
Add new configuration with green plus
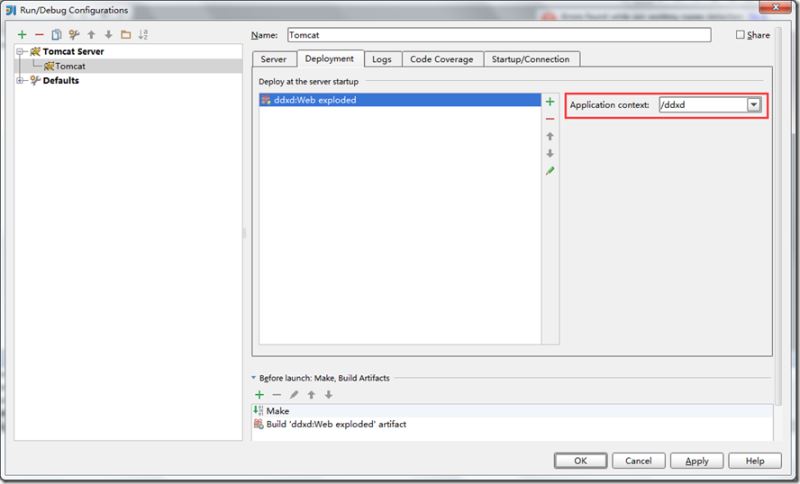(22, 35)
